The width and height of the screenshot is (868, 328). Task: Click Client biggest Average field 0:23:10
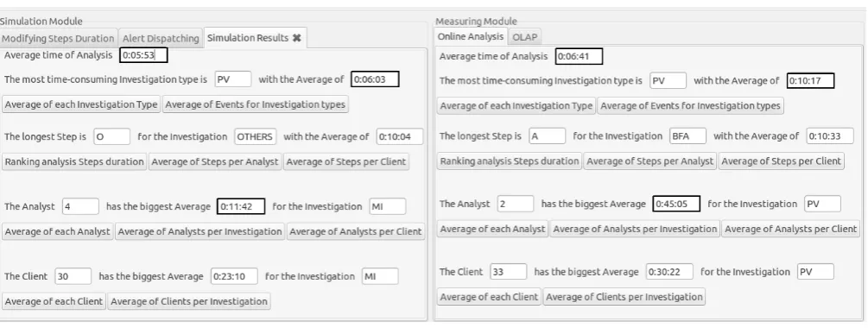[234, 276]
